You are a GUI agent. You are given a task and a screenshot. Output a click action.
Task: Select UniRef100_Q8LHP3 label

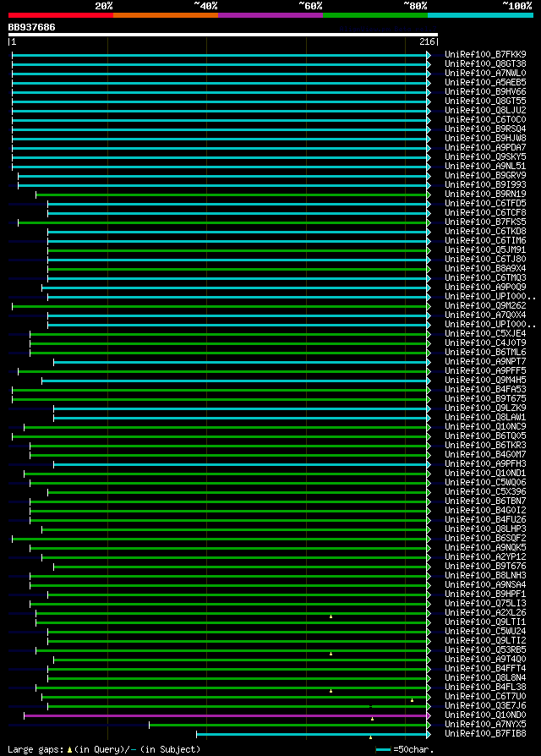pyautogui.click(x=485, y=529)
